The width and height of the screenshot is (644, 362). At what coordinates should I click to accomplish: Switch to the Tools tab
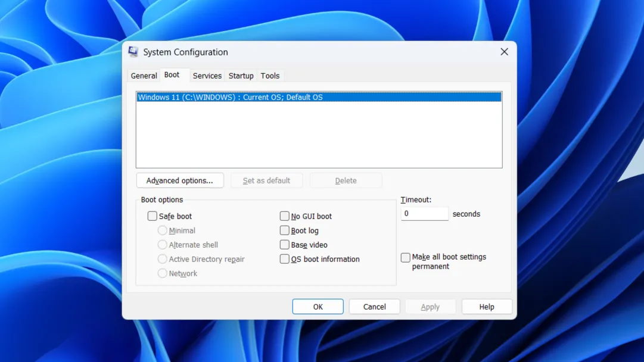pos(270,76)
